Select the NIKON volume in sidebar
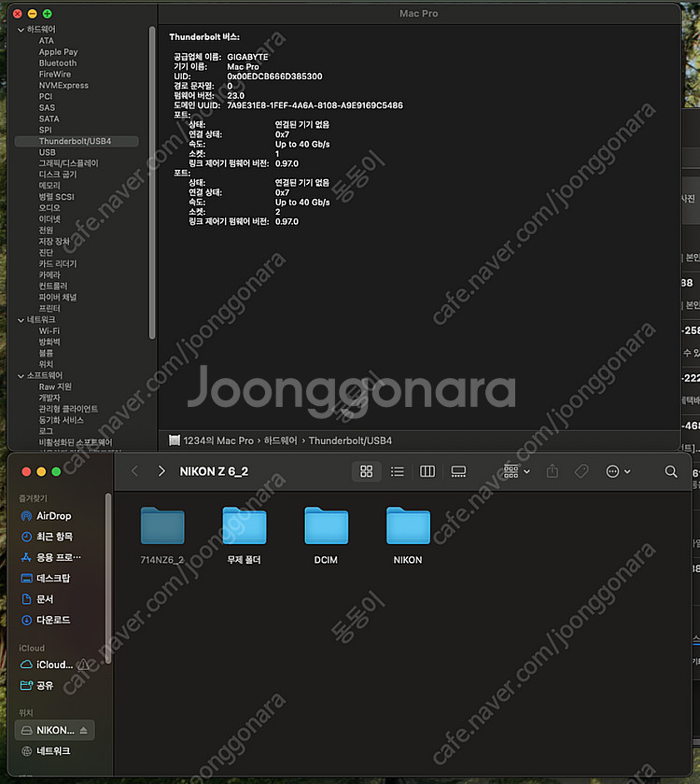This screenshot has height=784, width=700. click(x=55, y=731)
